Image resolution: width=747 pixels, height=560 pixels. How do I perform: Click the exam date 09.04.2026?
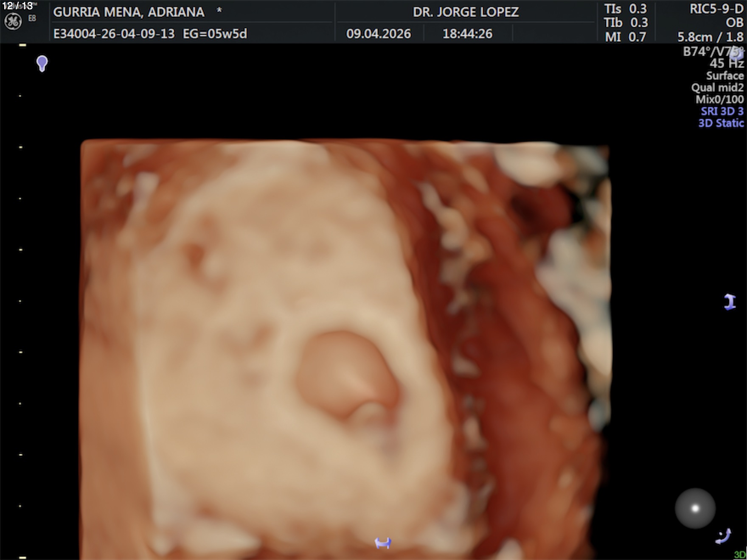[378, 34]
